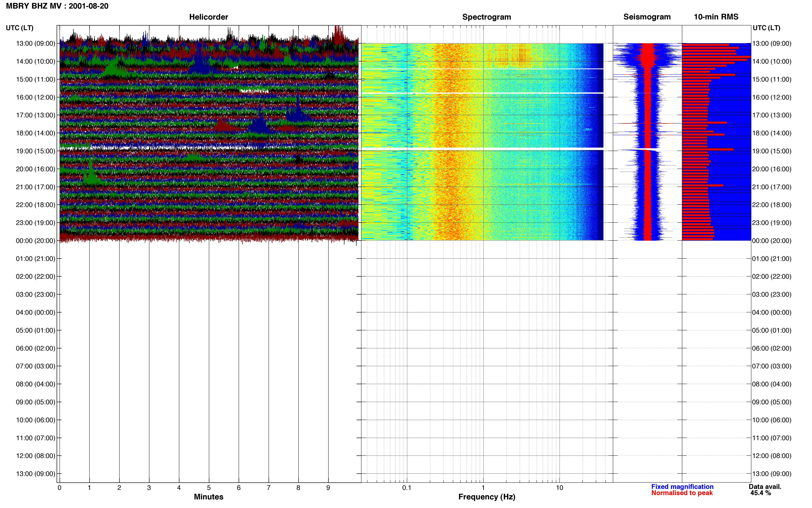
Task: Click the plot title 'MBRY BHZ MV : 2001-08-20'
Action: coord(57,6)
